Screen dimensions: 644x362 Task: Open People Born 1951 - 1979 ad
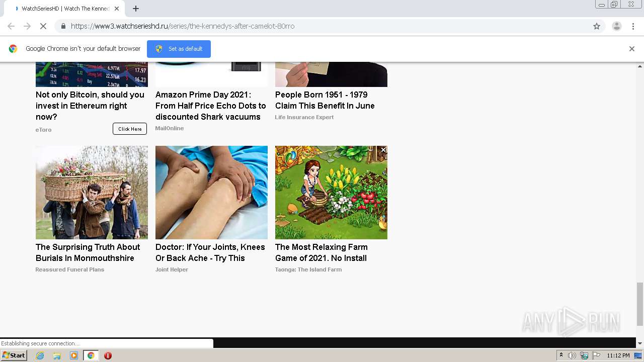click(325, 100)
